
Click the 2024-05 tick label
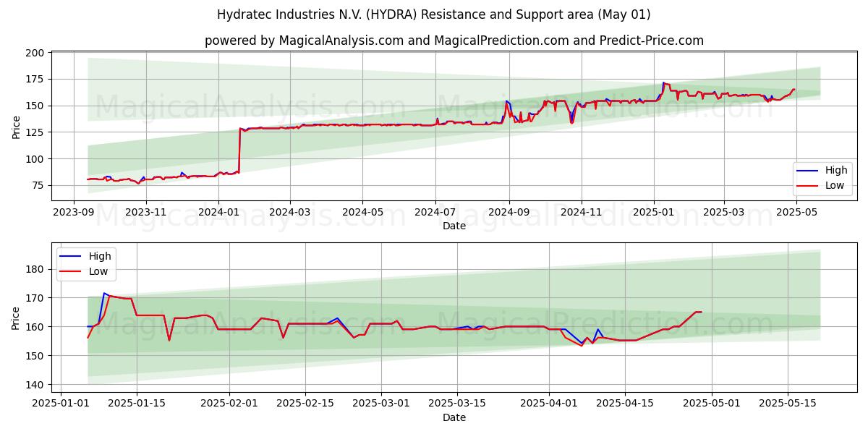(x=362, y=212)
